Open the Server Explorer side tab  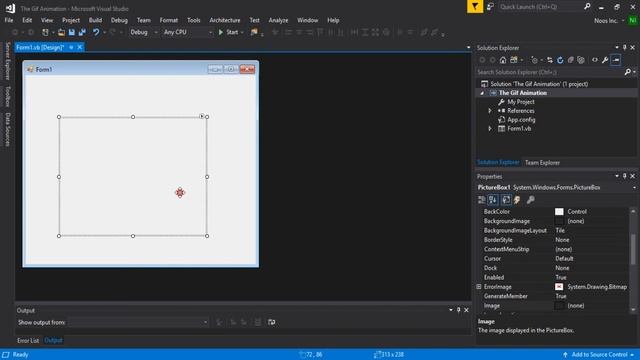click(7, 61)
